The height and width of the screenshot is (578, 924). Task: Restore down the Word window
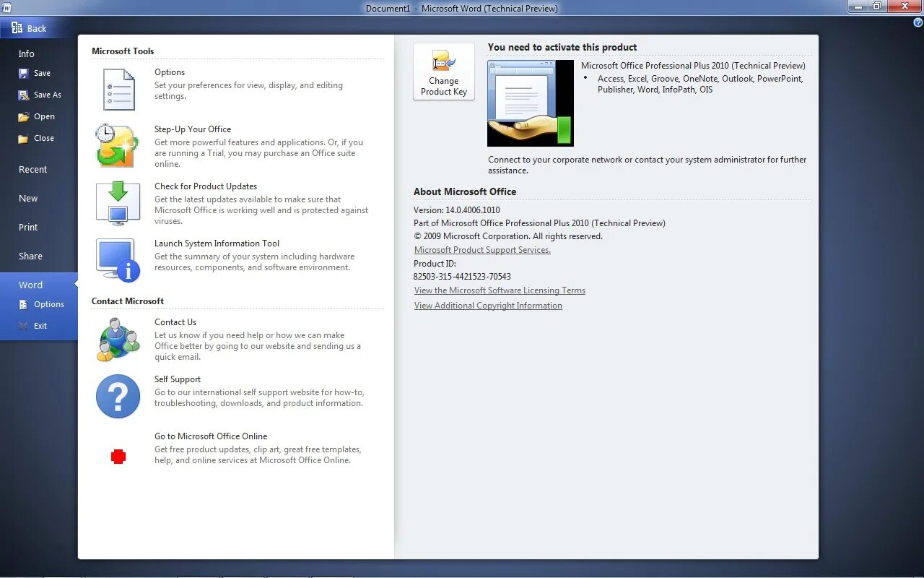(877, 6)
